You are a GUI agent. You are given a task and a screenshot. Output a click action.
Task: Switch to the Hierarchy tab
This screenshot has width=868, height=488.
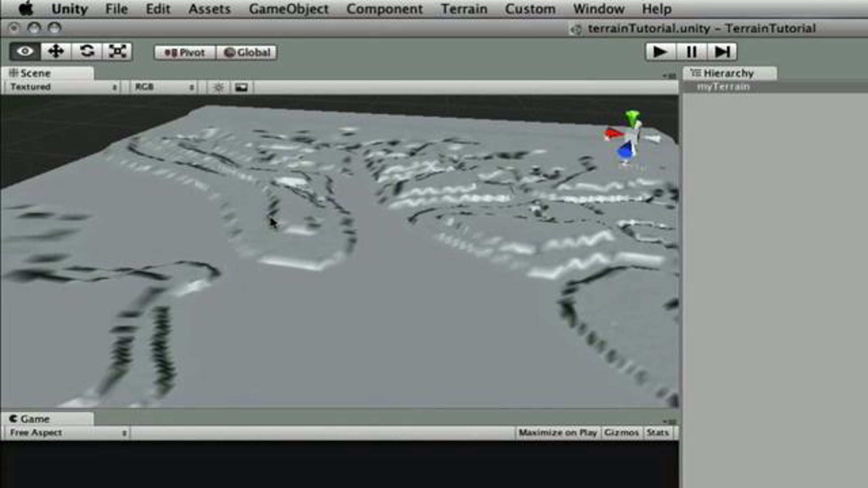(729, 73)
